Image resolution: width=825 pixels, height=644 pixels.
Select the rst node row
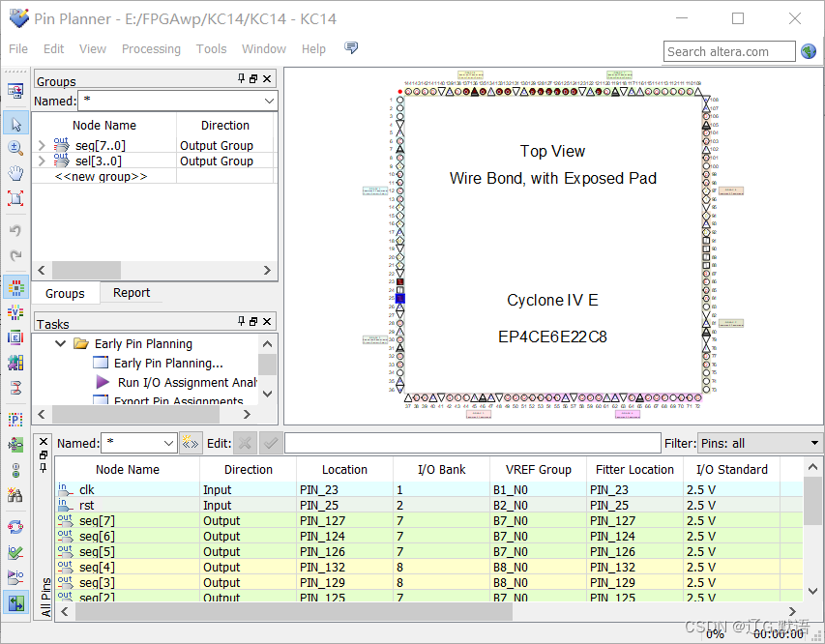click(428, 505)
